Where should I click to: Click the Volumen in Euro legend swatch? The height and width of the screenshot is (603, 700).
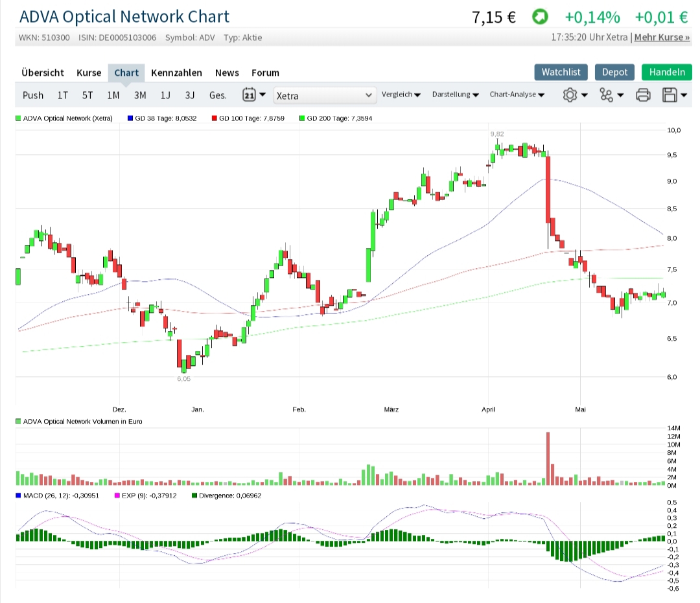18,422
